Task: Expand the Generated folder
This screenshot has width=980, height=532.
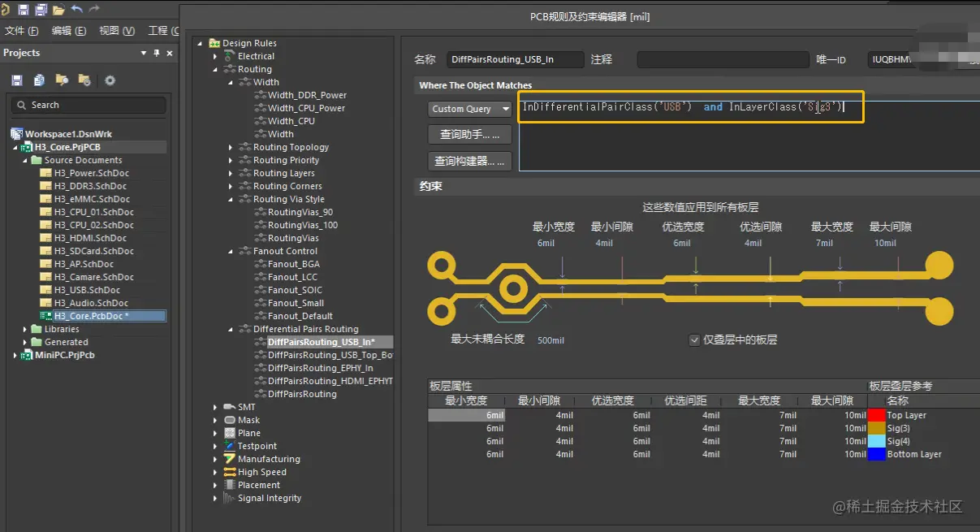Action: click(25, 342)
